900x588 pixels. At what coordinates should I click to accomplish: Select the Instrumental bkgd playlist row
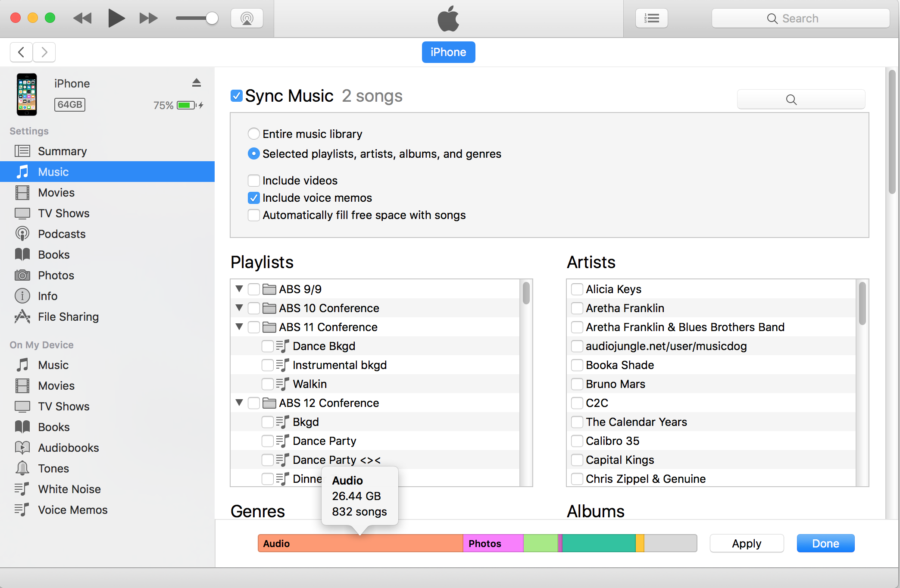click(375, 365)
